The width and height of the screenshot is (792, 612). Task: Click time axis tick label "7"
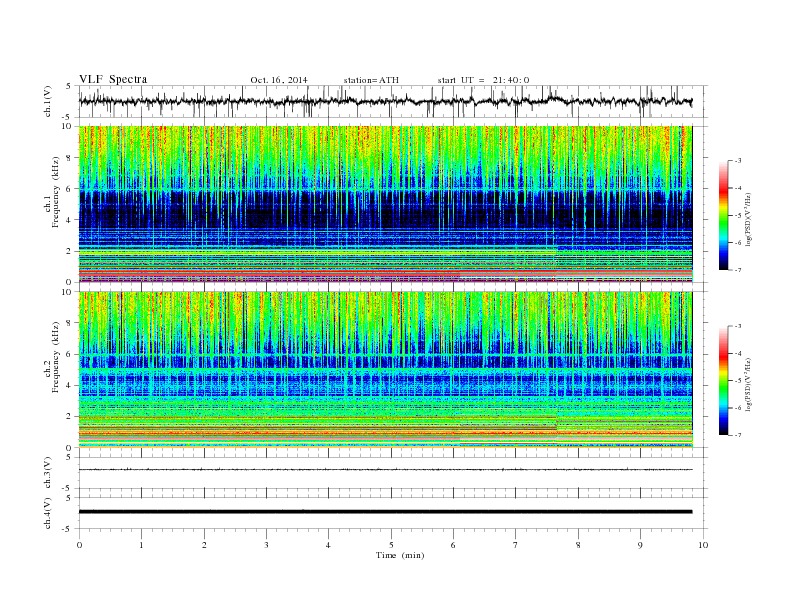[x=516, y=545]
